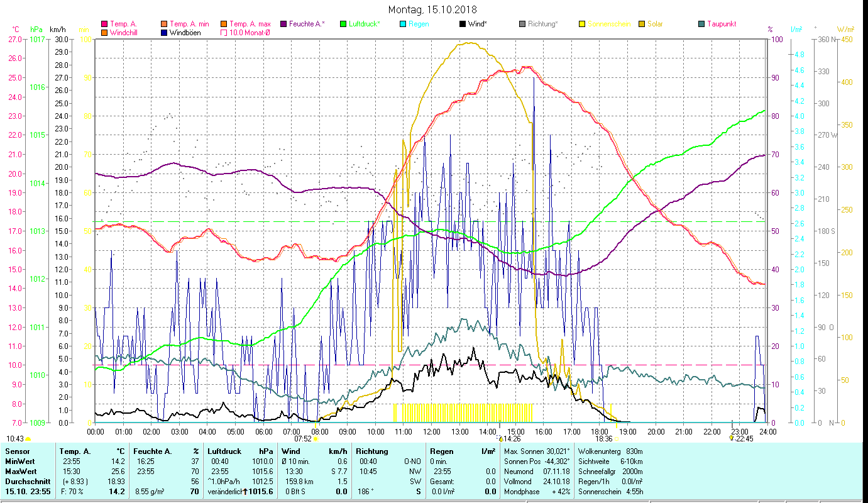This screenshot has height=503, width=868.
Task: Click the Wolkenunterg 830m entry
Action: click(x=610, y=451)
